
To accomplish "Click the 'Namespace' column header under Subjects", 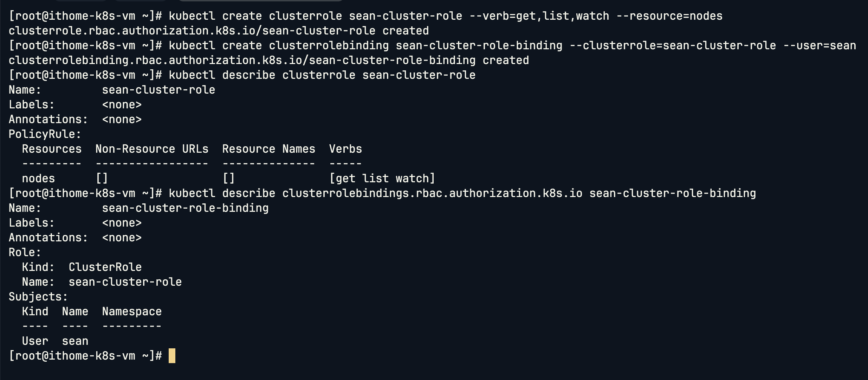I will pyautogui.click(x=132, y=311).
